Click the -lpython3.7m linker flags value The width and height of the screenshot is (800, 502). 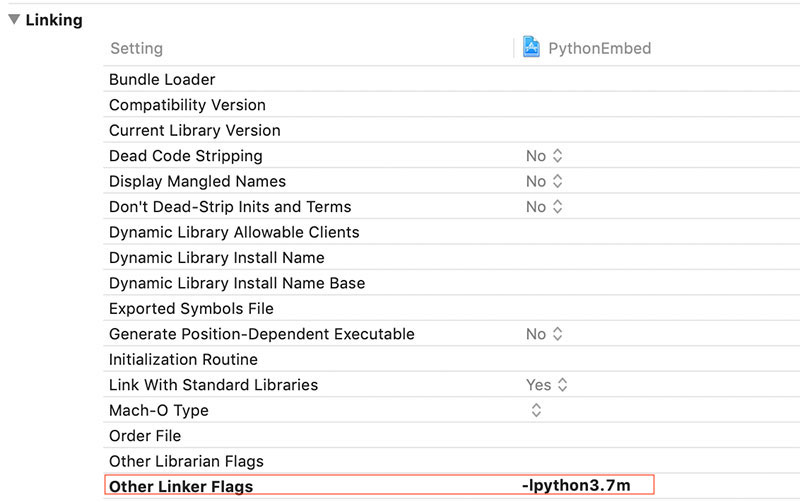tap(576, 486)
